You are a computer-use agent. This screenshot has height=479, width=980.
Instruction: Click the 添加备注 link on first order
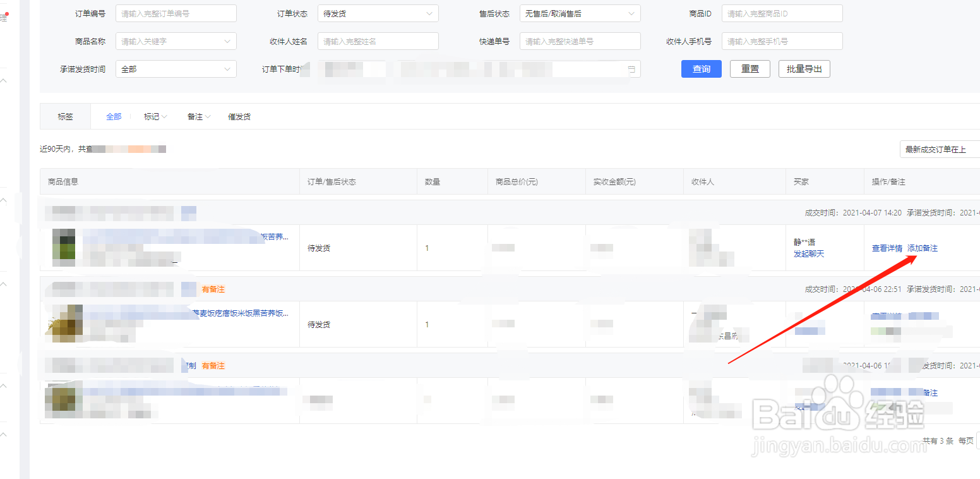point(922,248)
